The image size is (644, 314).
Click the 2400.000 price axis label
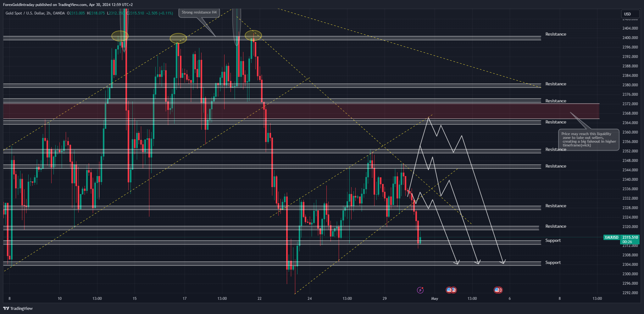pos(630,38)
